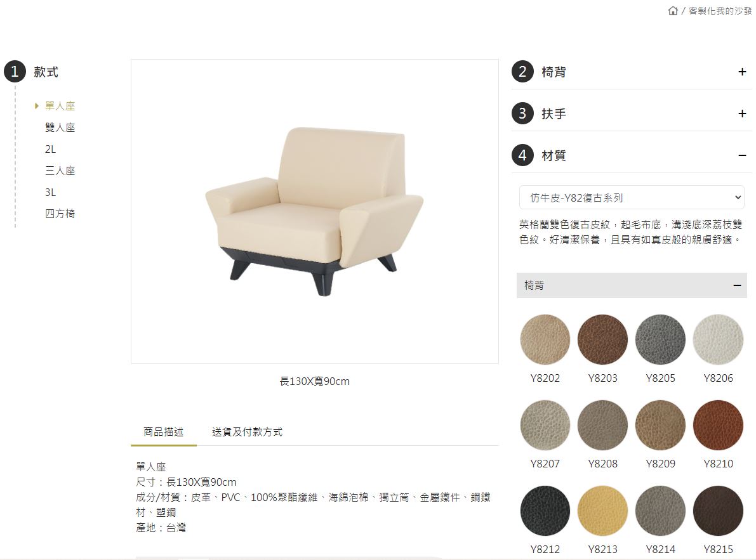Choose the Y8203 brown leather swatch
Image resolution: width=756 pixels, height=560 pixels.
602,340
